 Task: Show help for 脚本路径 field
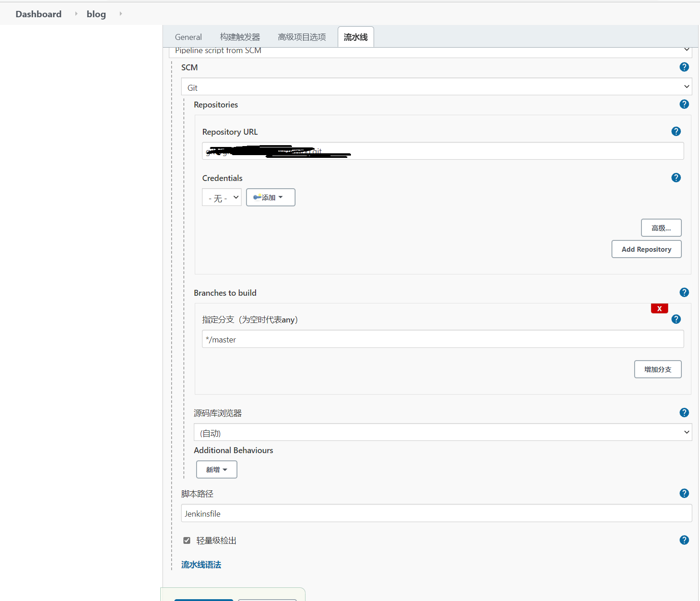coord(684,494)
